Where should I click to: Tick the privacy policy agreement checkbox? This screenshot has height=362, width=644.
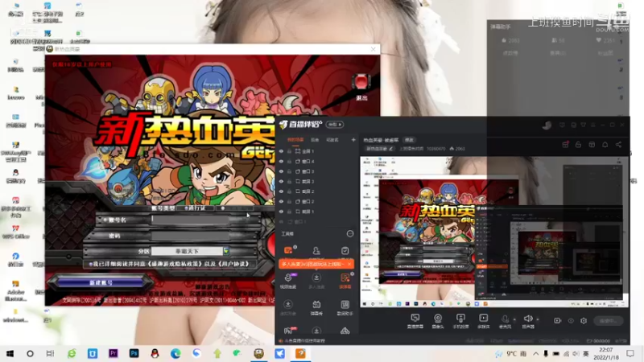click(90, 264)
